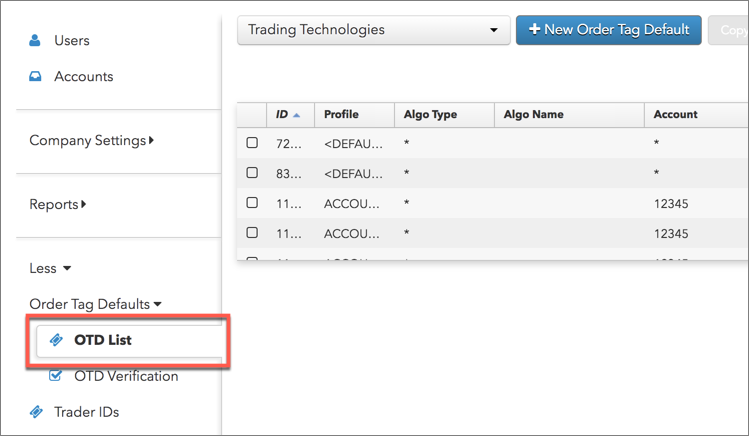
Task: Open the Users page link
Action: [71, 41]
